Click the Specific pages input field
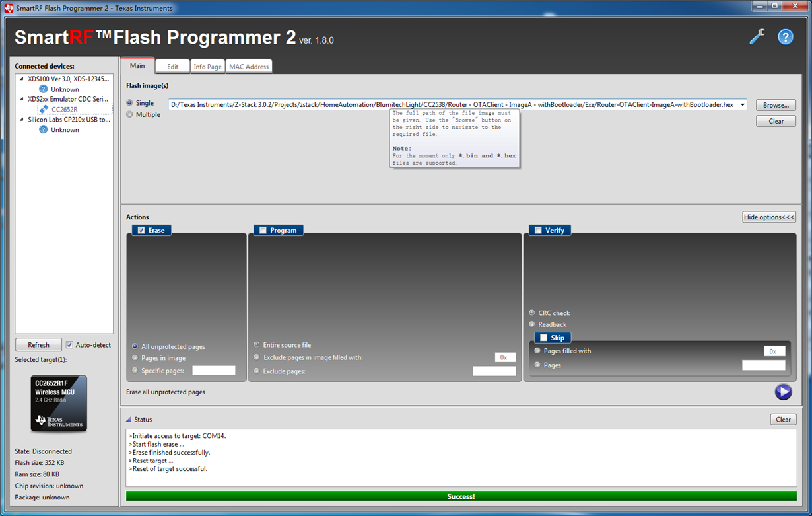812x516 pixels. (214, 371)
